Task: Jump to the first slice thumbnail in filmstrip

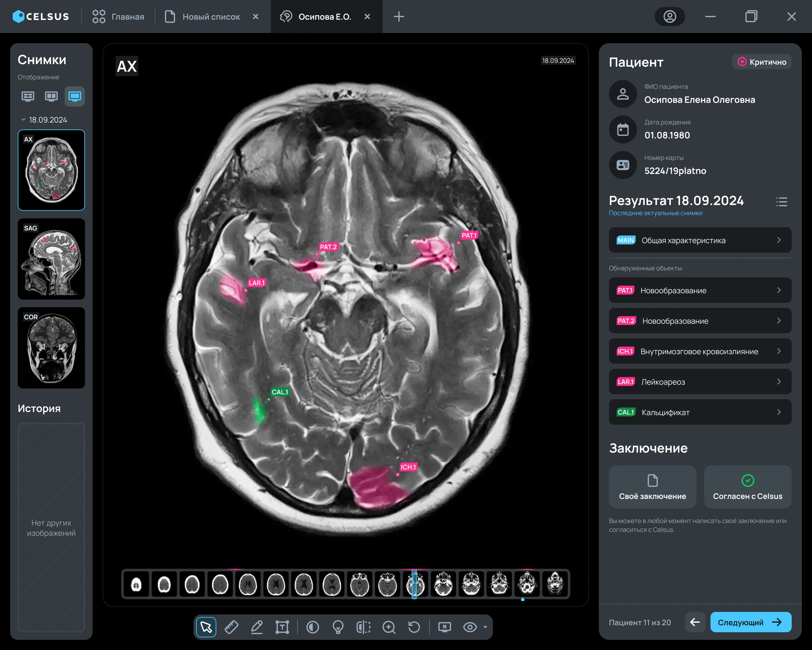Action: (136, 584)
